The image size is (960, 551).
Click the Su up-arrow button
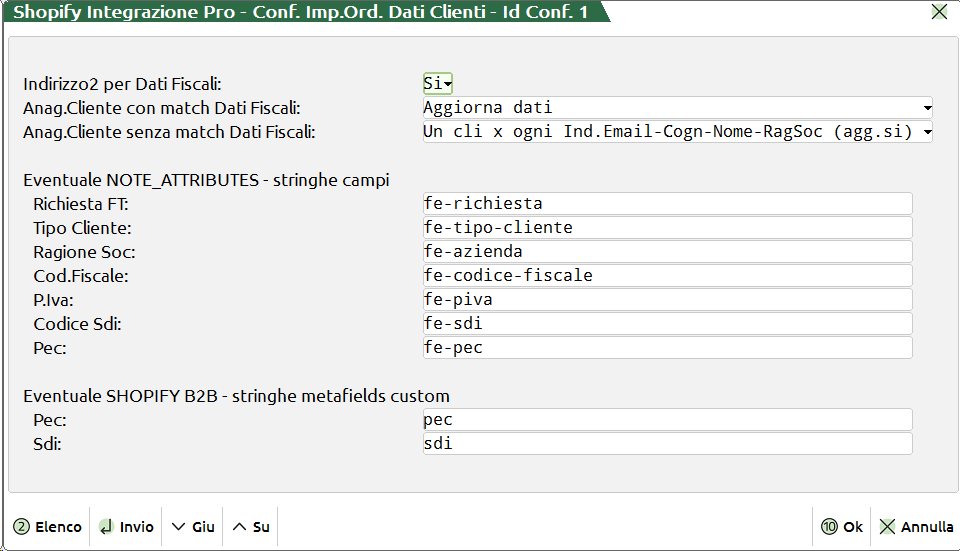251,527
